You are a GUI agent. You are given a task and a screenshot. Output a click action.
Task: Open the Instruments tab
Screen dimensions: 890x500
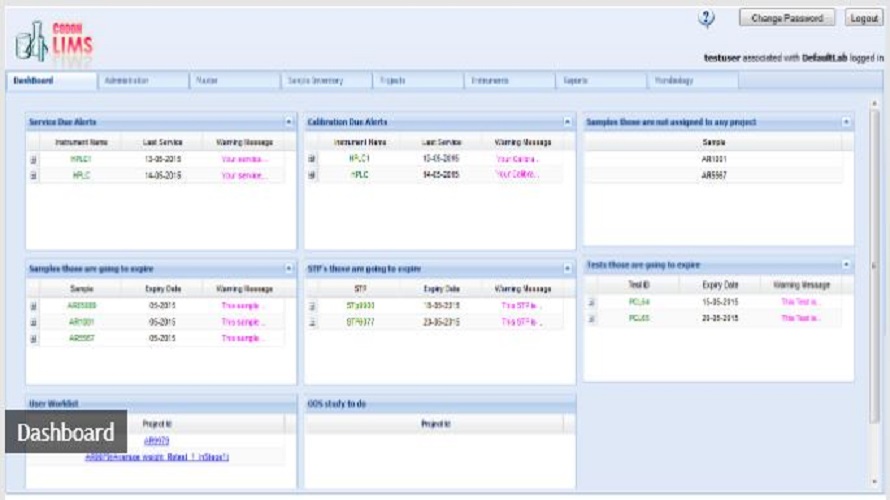(x=510, y=81)
